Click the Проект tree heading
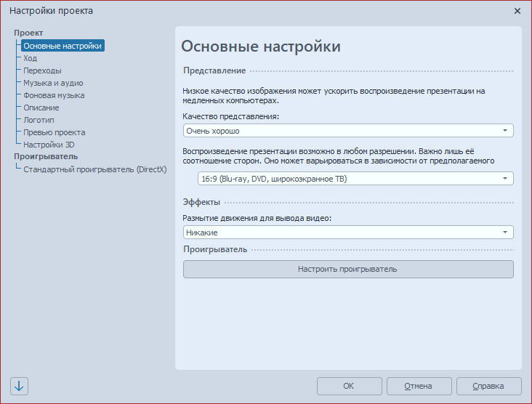The width and height of the screenshot is (532, 404). coord(28,33)
